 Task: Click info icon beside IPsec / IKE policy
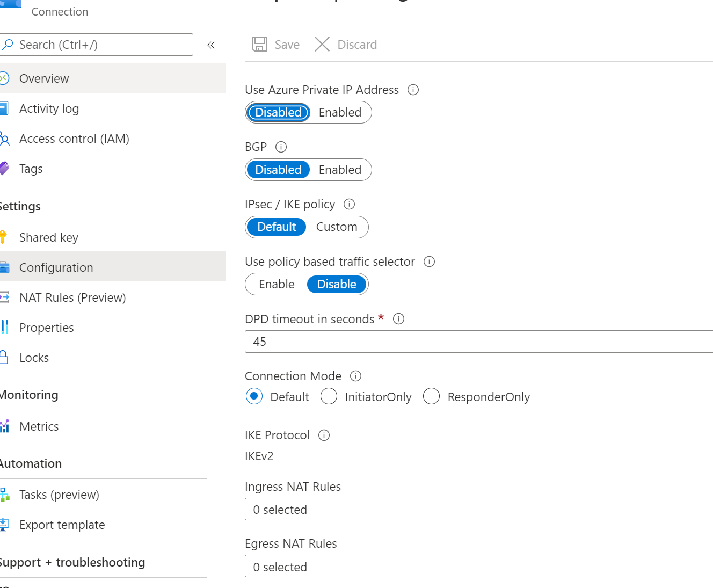pos(349,204)
